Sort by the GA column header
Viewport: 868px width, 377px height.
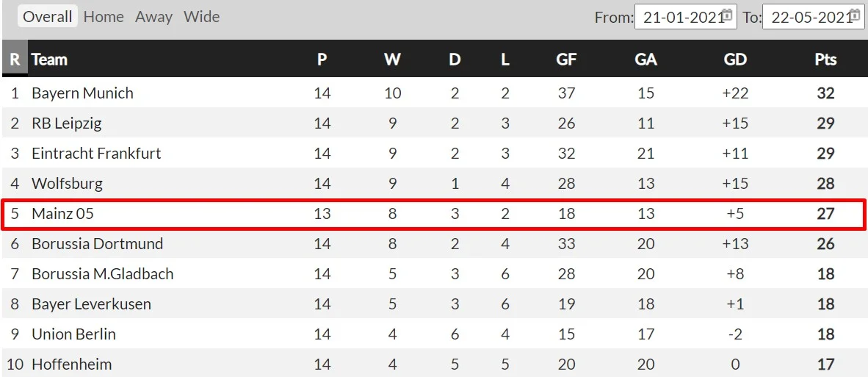645,60
